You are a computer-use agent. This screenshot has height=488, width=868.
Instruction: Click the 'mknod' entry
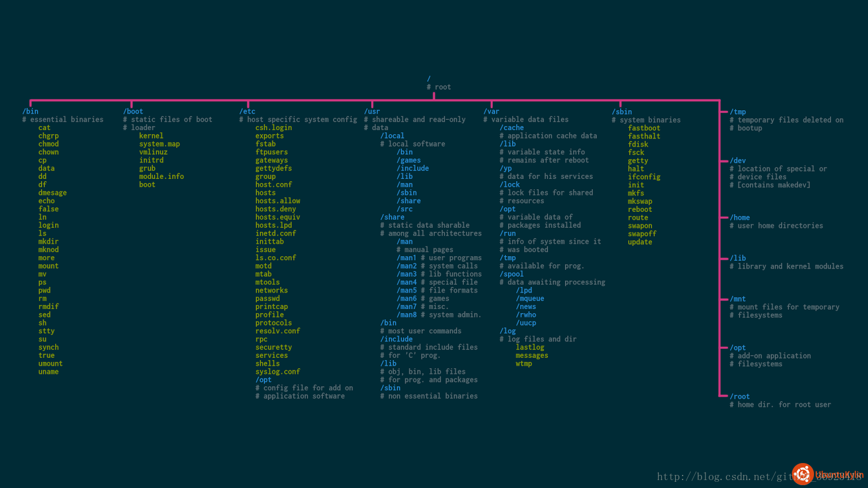point(48,250)
